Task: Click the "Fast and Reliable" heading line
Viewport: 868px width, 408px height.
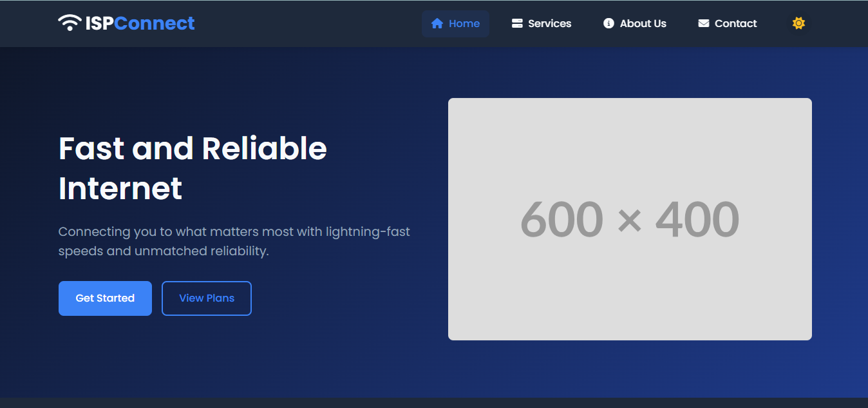Action: pyautogui.click(x=193, y=149)
